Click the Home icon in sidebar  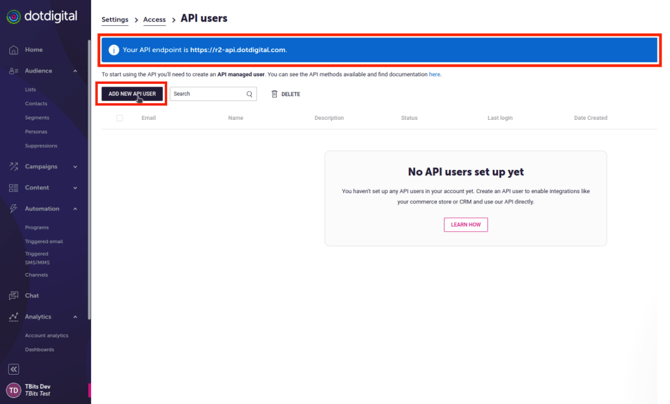tap(13, 49)
